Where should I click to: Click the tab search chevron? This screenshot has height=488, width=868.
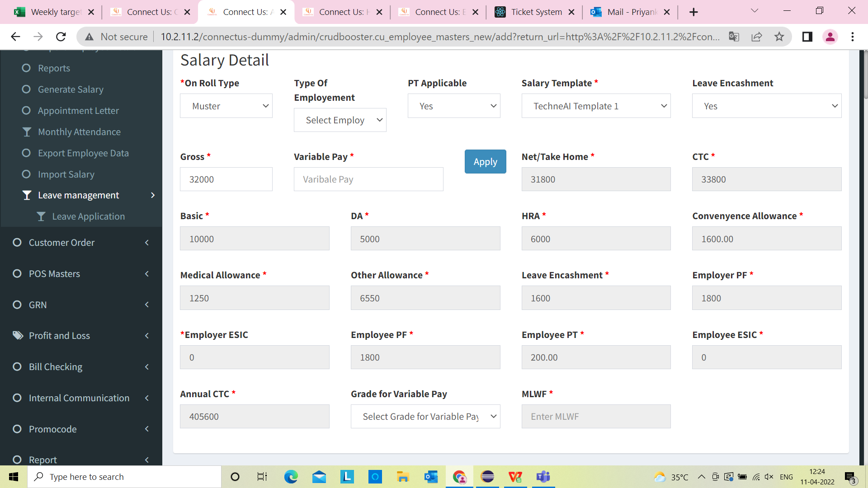coord(754,11)
